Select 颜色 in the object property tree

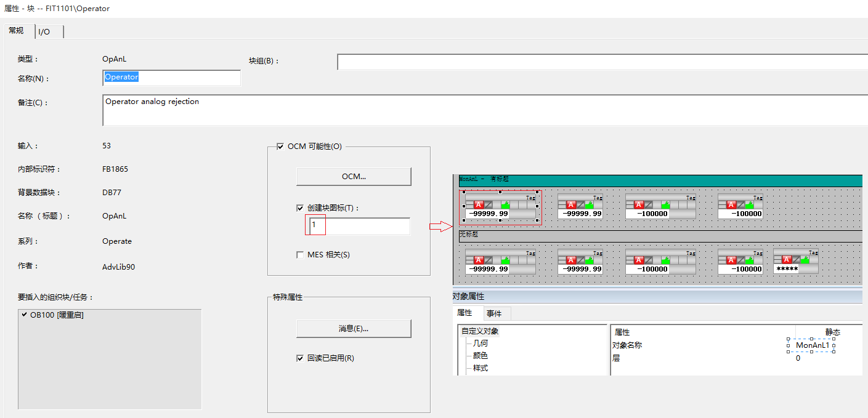tap(481, 356)
